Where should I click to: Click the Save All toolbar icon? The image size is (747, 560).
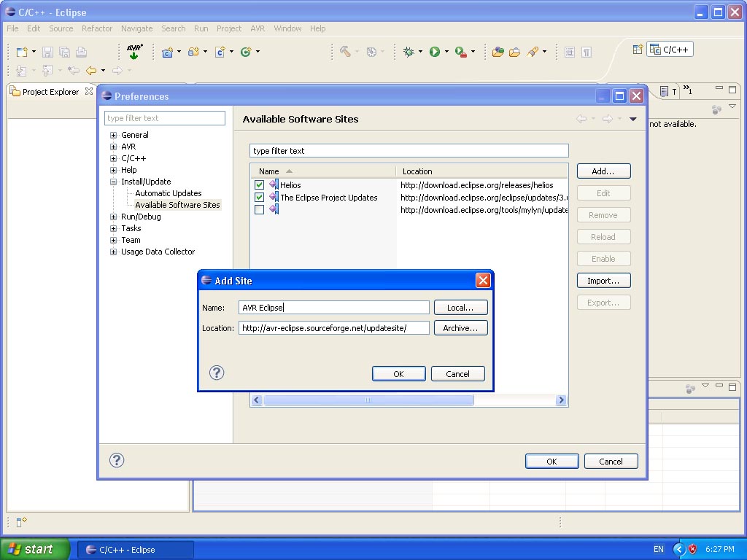pyautogui.click(x=64, y=52)
